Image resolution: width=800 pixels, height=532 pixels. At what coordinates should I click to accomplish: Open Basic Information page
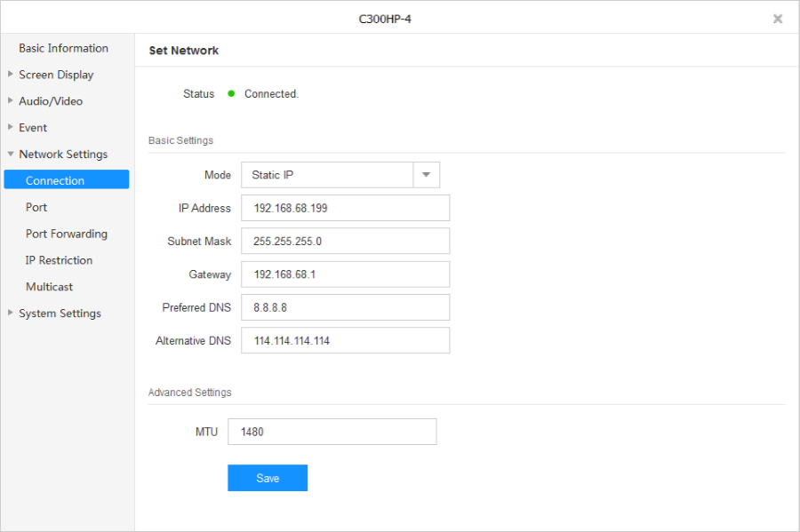pos(63,48)
